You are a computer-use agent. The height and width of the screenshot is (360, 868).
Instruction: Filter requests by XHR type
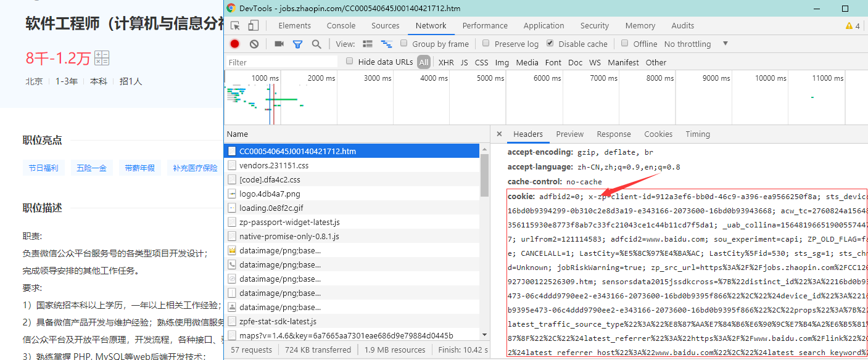click(x=446, y=62)
